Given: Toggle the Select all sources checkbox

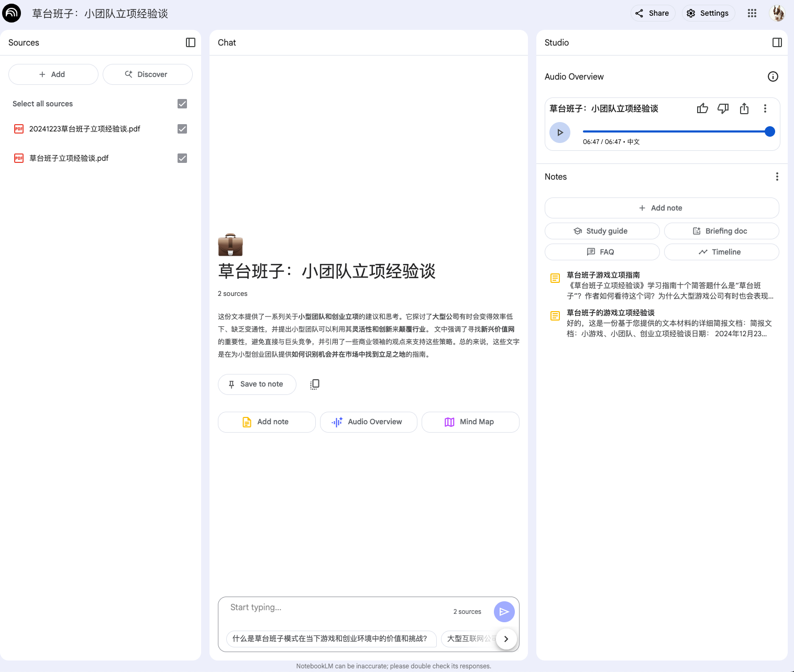Looking at the screenshot, I should [x=182, y=104].
